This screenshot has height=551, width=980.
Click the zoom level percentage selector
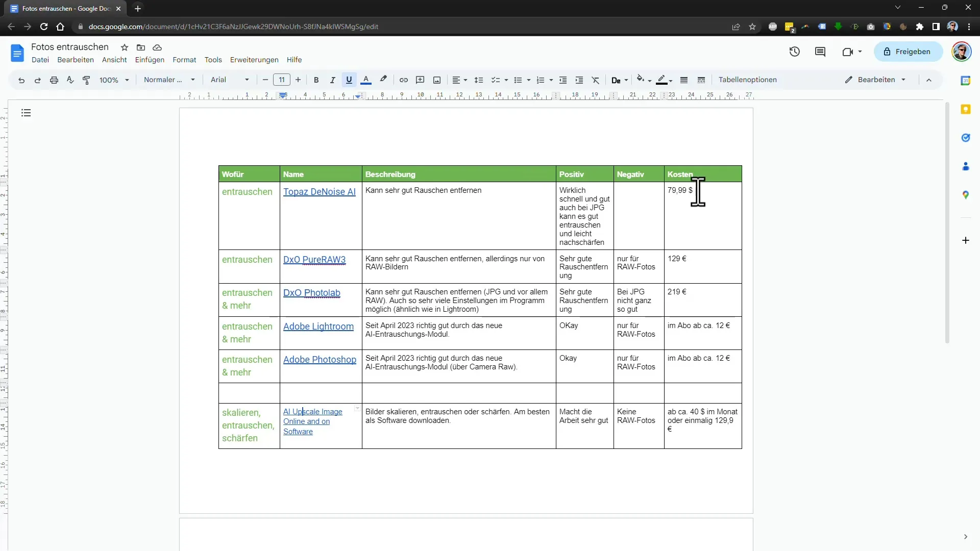coord(113,80)
